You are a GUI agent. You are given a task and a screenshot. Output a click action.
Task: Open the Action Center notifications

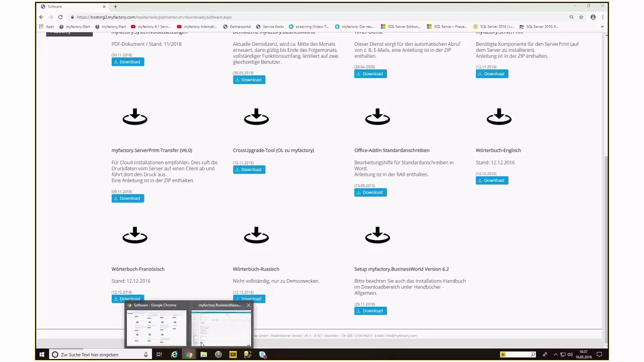tap(599, 354)
